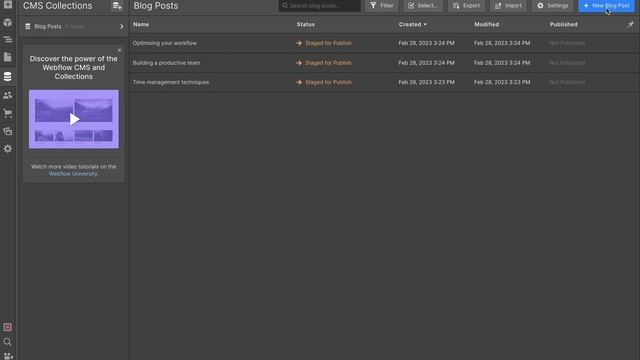Open the Time management techniques post
Viewport: 640px width, 360px height.
(x=171, y=82)
